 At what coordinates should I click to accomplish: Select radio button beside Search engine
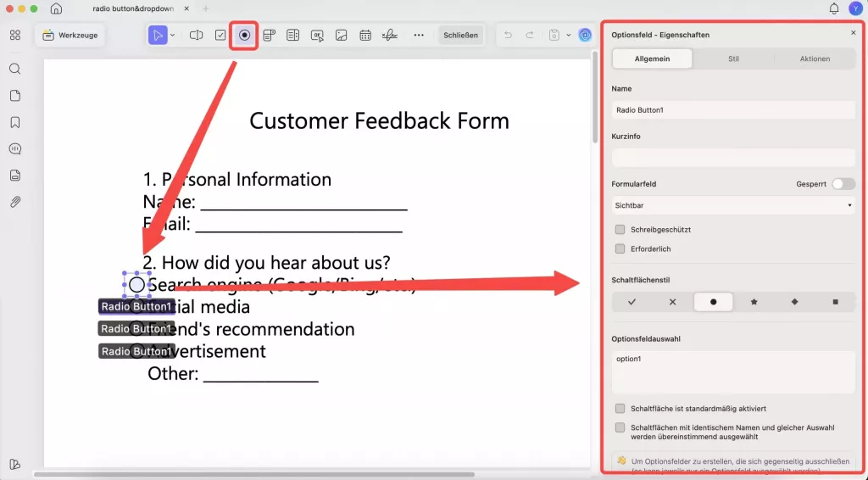coord(136,285)
